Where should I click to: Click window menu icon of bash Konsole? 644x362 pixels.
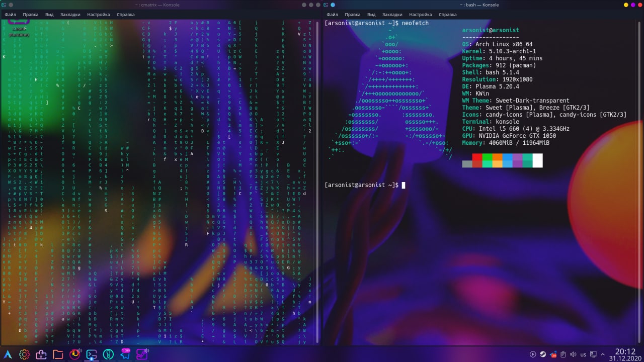click(326, 5)
